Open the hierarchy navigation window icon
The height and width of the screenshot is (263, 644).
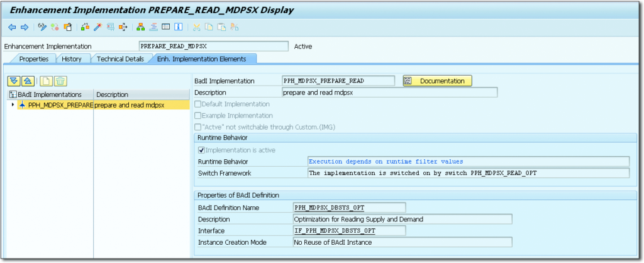(x=141, y=27)
